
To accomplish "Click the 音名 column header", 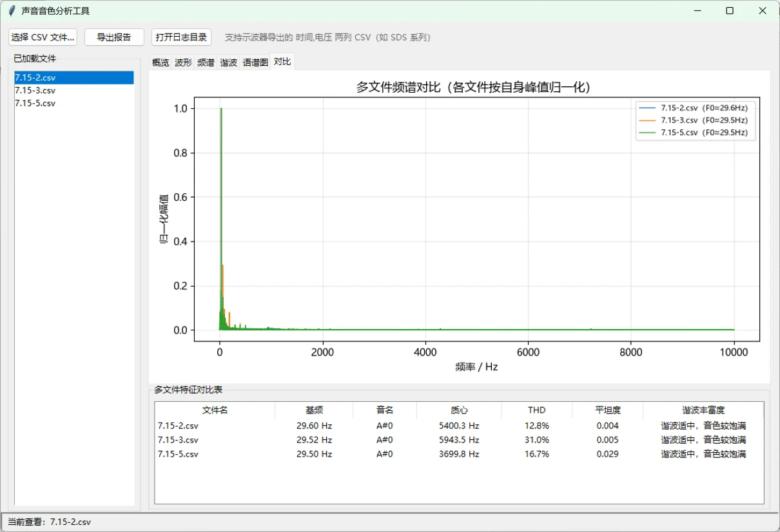I will tap(385, 410).
